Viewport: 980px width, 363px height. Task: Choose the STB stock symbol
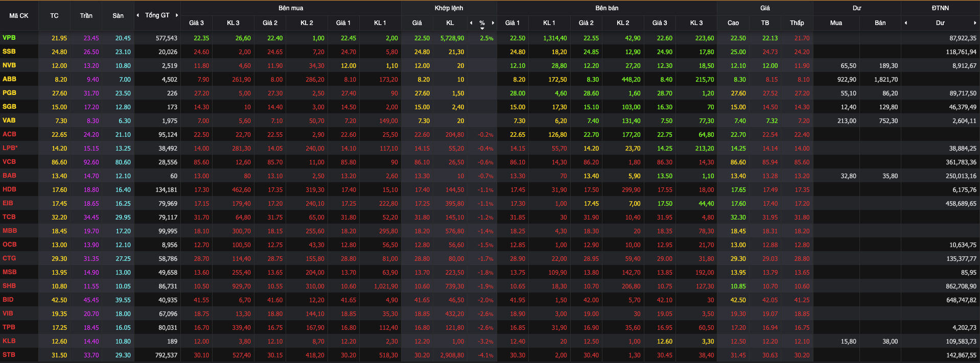tap(9, 355)
